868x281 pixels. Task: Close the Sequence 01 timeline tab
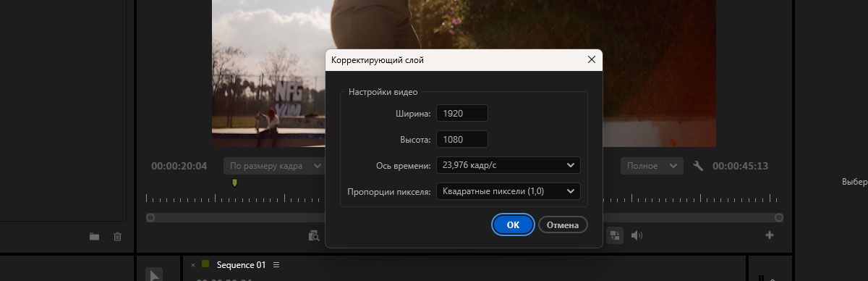click(x=193, y=265)
